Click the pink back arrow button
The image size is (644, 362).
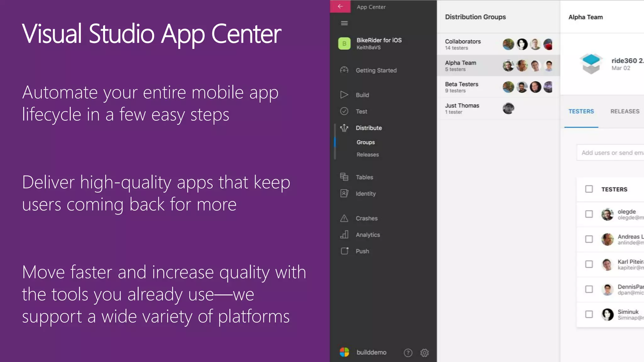coord(340,6)
